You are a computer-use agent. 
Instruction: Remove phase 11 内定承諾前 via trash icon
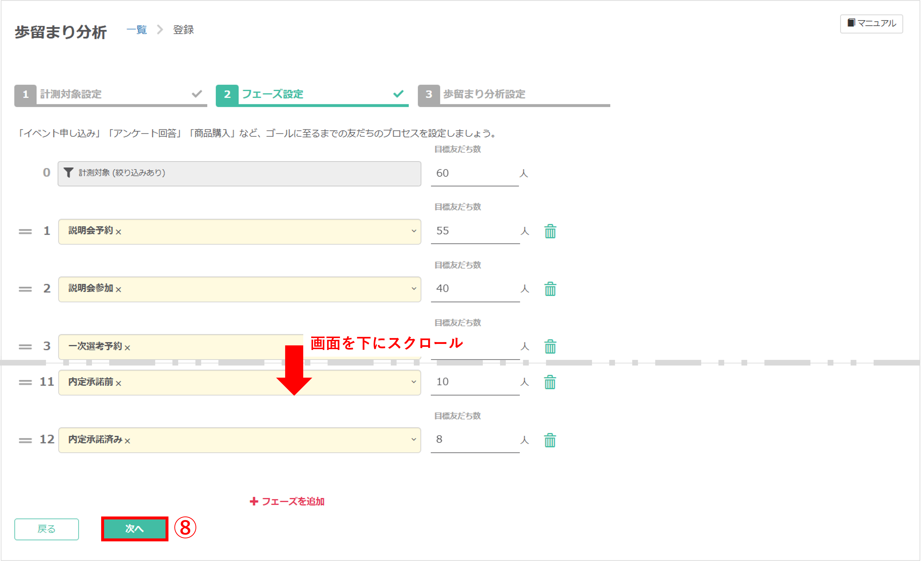tap(550, 382)
